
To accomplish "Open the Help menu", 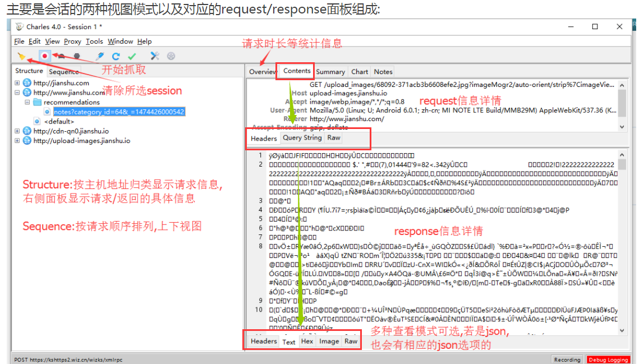I will click(x=144, y=41).
